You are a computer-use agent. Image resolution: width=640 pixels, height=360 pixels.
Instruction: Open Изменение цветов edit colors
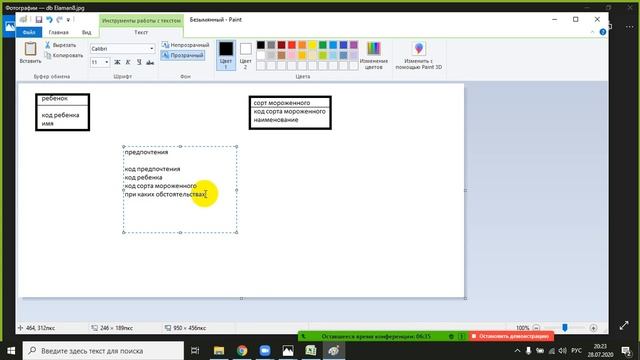(x=373, y=56)
